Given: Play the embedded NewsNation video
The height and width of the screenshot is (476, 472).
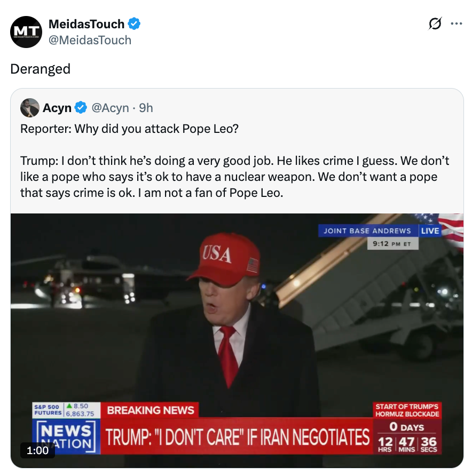Looking at the screenshot, I should pos(237,331).
